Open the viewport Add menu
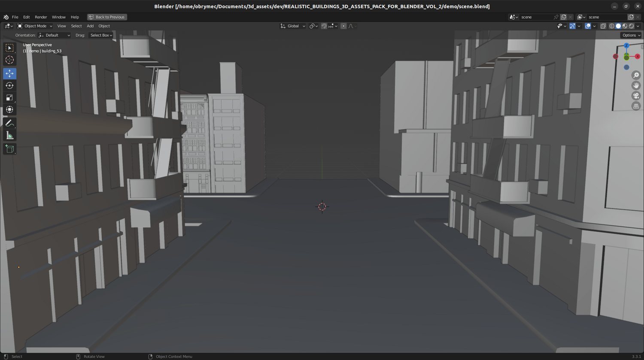The width and height of the screenshot is (644, 360). 90,26
